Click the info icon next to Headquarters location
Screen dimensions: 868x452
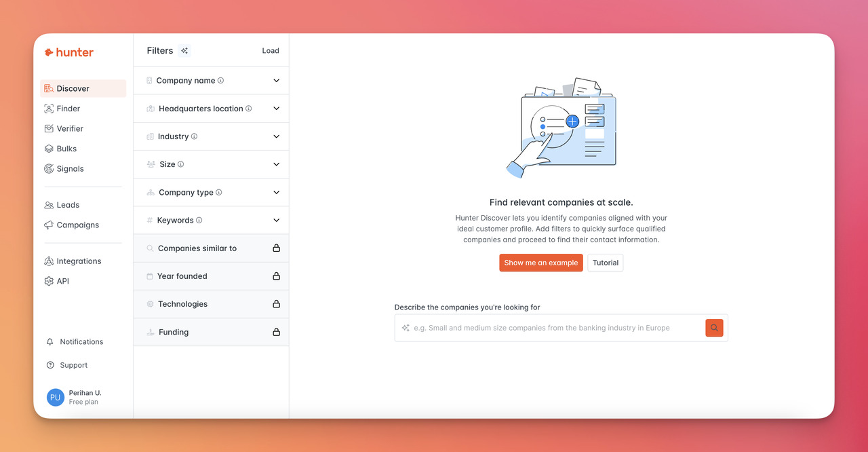[x=248, y=109]
